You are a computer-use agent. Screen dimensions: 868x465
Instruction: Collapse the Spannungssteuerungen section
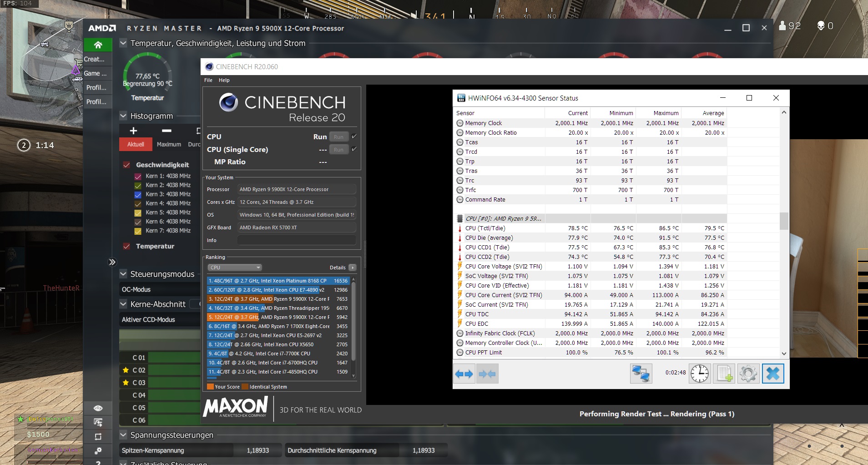123,435
